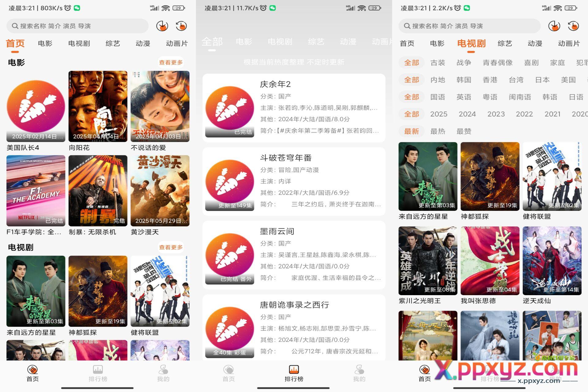Filter by 韩国 region

[464, 80]
